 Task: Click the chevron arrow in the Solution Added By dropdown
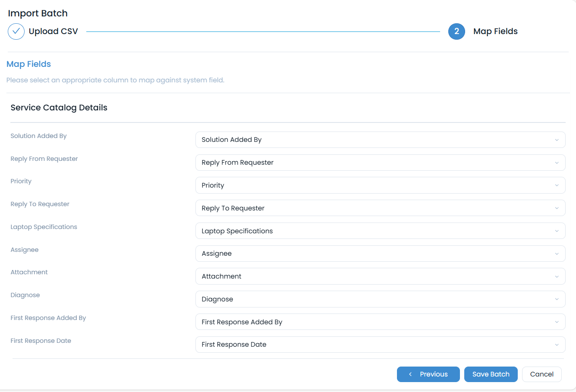click(557, 140)
